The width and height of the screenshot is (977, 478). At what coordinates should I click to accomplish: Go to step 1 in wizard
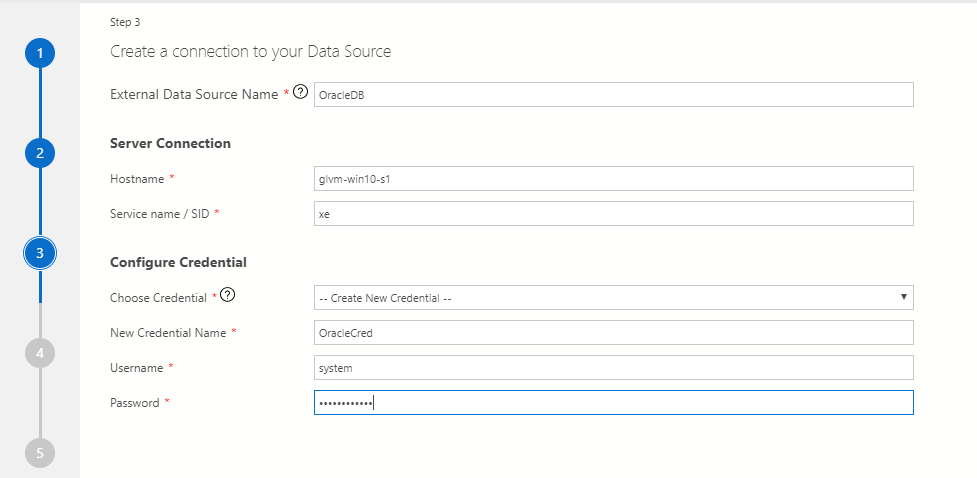40,53
